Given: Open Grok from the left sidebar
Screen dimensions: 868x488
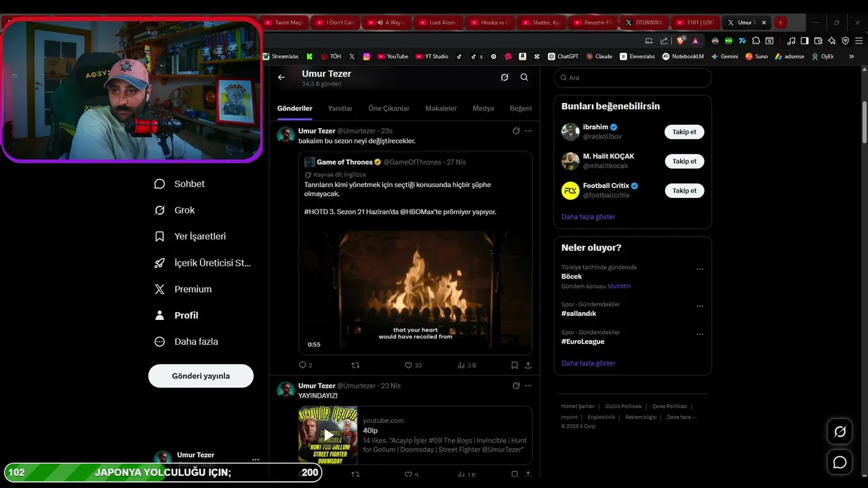Looking at the screenshot, I should pos(175,210).
